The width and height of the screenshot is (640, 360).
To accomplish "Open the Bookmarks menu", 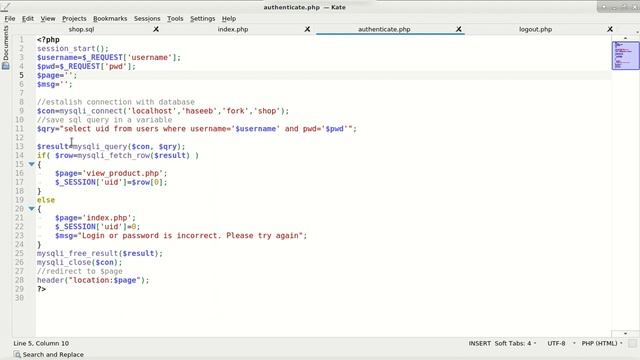I will tap(110, 19).
